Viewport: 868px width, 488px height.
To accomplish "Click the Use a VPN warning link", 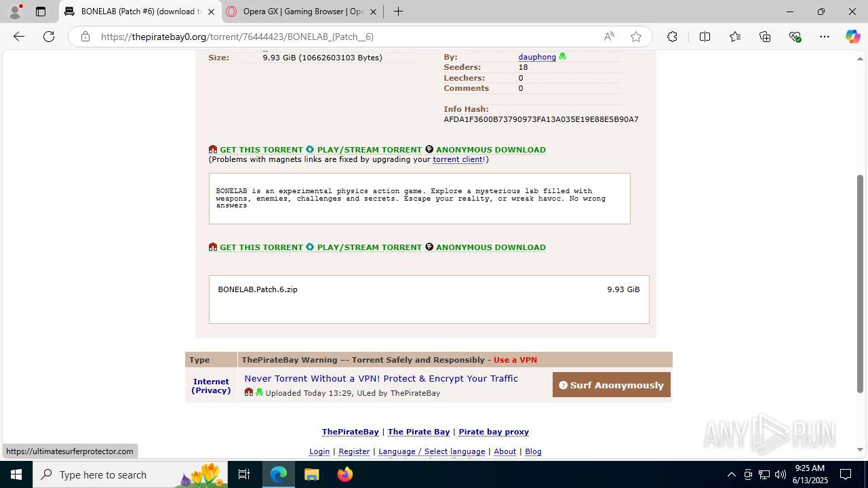I will coord(515,360).
